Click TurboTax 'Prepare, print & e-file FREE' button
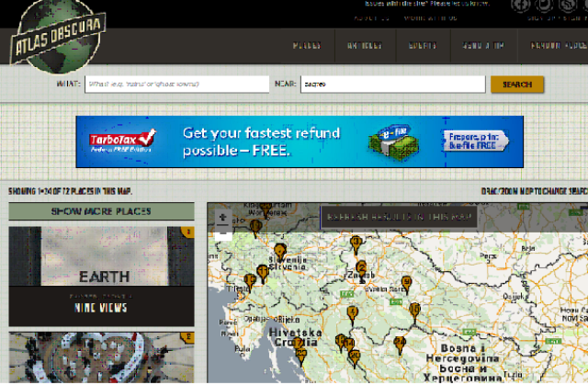The height and width of the screenshot is (385, 588). tap(476, 141)
